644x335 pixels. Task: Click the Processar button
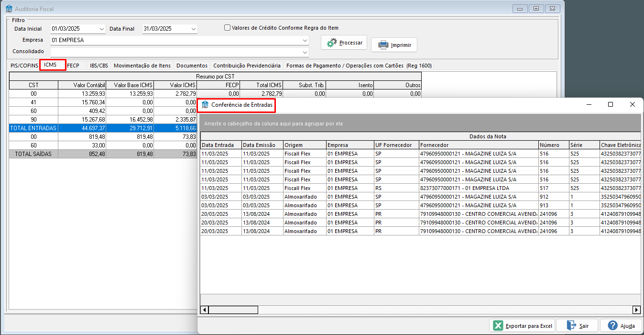point(344,43)
